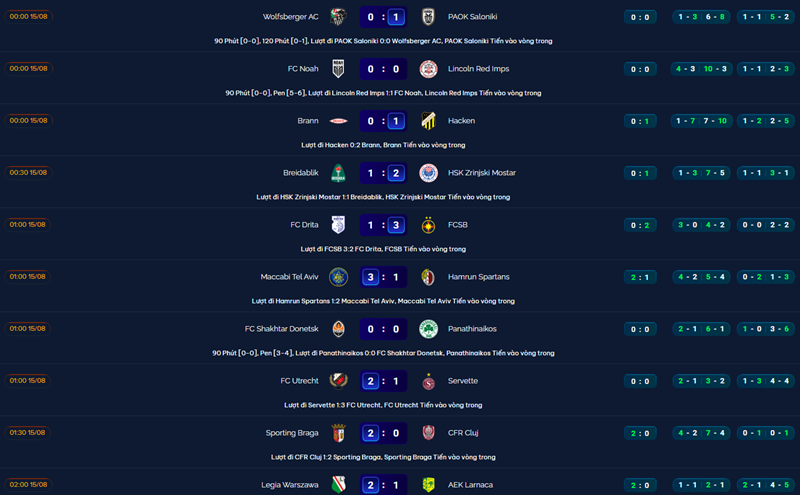800x495 pixels.
Task: Click the Brann match 0:1 halftime badge
Action: pyautogui.click(x=640, y=121)
